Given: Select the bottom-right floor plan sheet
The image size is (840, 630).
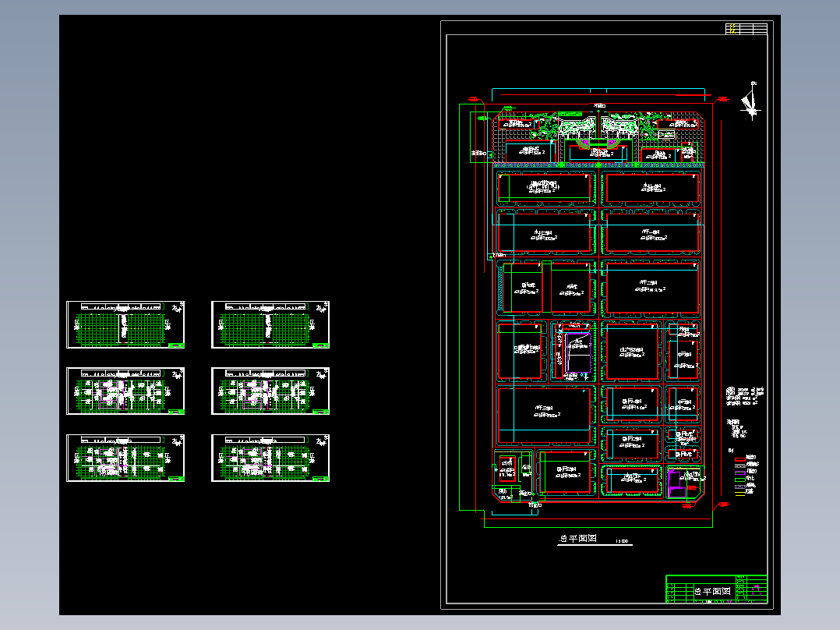Looking at the screenshot, I should [270, 458].
